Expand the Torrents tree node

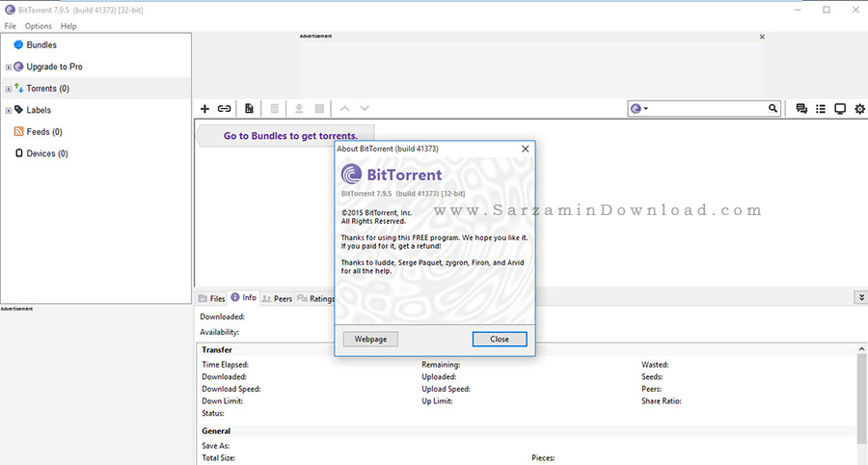[x=9, y=89]
